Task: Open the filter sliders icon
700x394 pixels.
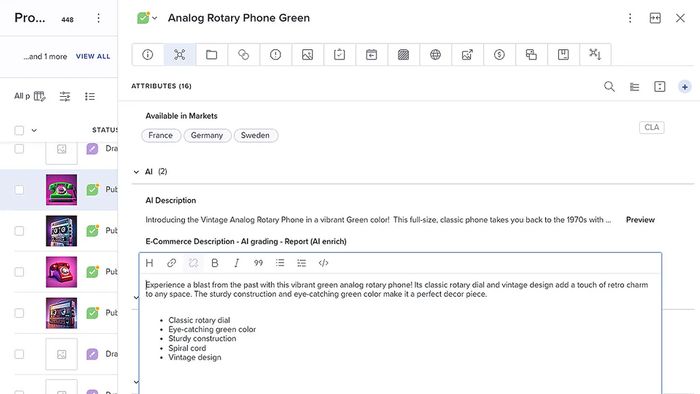Action: point(65,96)
